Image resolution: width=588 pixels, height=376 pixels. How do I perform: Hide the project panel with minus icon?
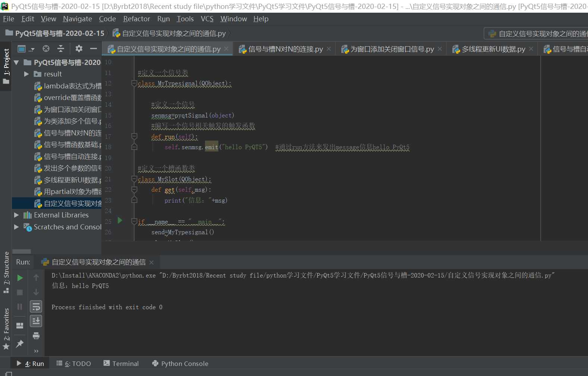click(94, 48)
